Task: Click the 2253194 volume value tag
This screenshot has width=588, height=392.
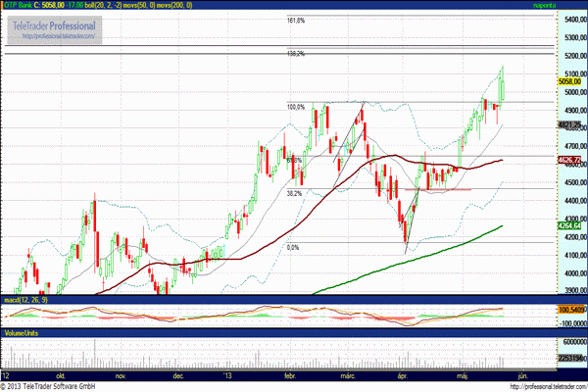Action: (x=572, y=359)
